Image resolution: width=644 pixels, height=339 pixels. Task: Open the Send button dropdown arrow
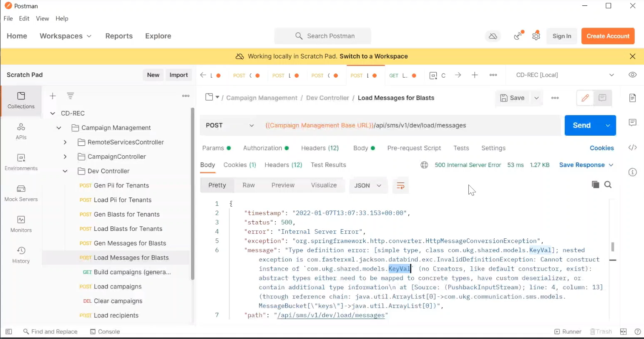click(608, 125)
